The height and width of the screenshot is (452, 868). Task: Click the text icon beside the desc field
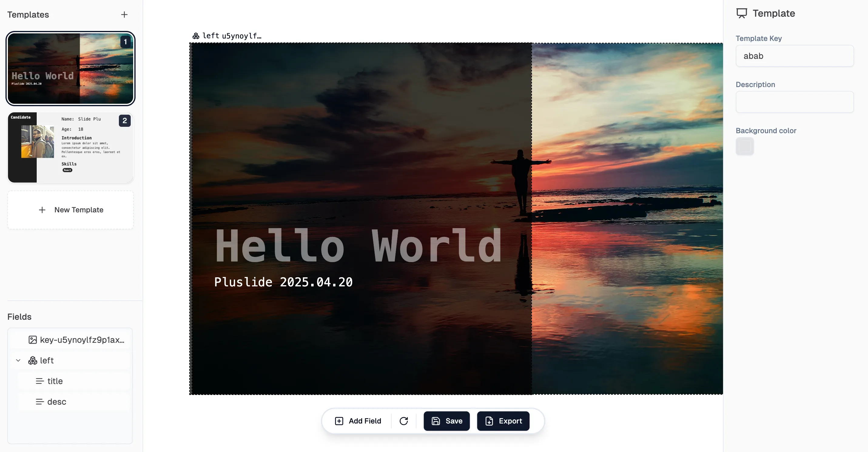40,401
